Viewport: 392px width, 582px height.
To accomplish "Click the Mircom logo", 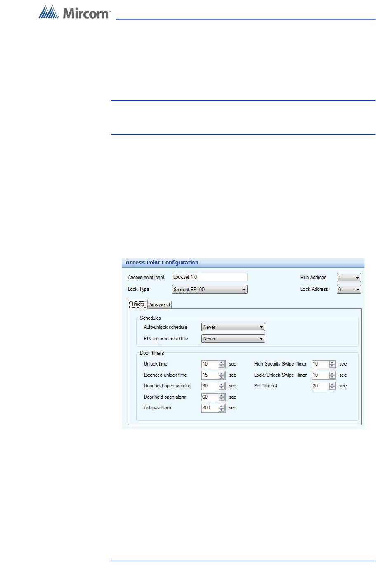I will [x=75, y=13].
